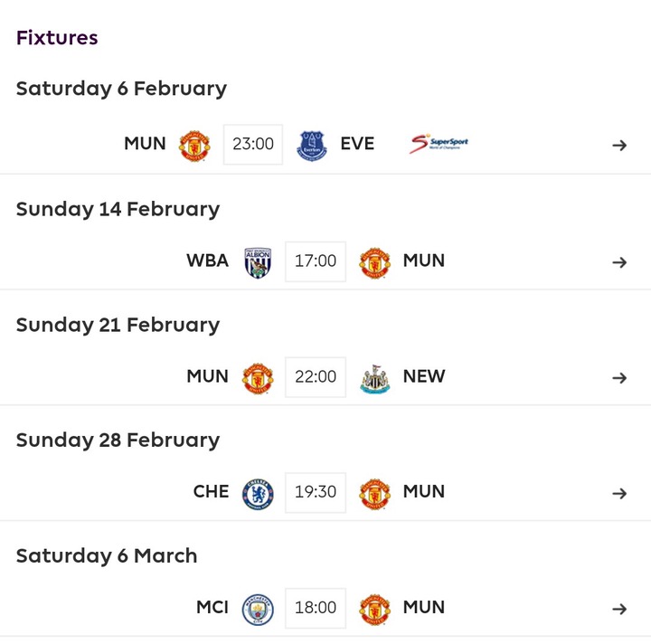
Task: Click the Fixtures heading
Action: [x=57, y=38]
